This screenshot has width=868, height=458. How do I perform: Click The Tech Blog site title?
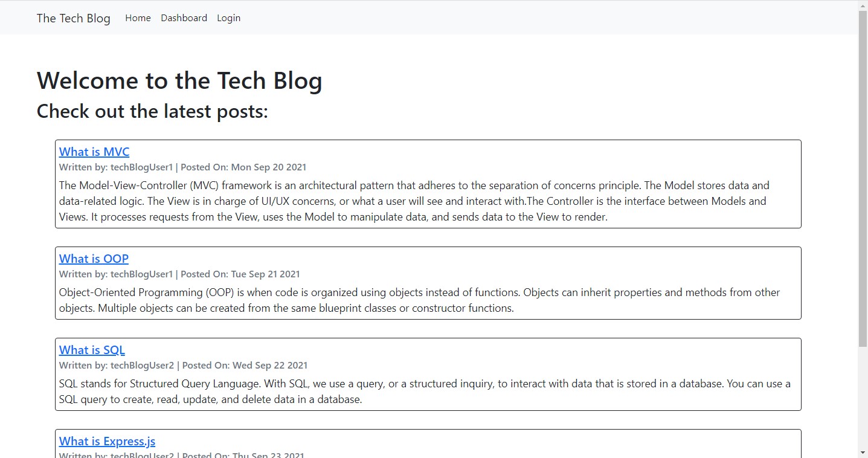click(73, 18)
